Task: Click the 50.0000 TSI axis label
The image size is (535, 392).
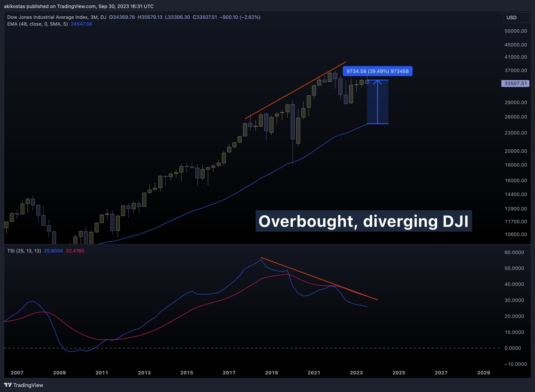Action: click(514, 268)
